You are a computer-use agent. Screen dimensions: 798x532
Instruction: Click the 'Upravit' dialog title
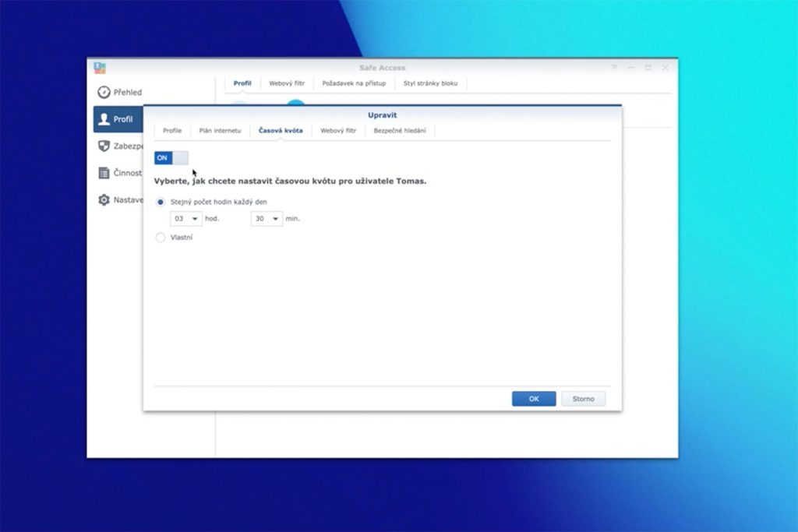(x=382, y=115)
